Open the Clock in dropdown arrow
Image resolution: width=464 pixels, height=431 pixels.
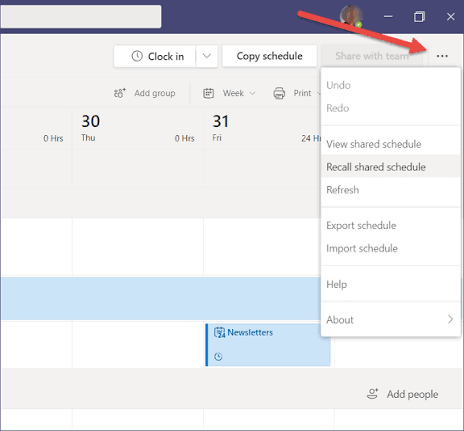pos(207,56)
